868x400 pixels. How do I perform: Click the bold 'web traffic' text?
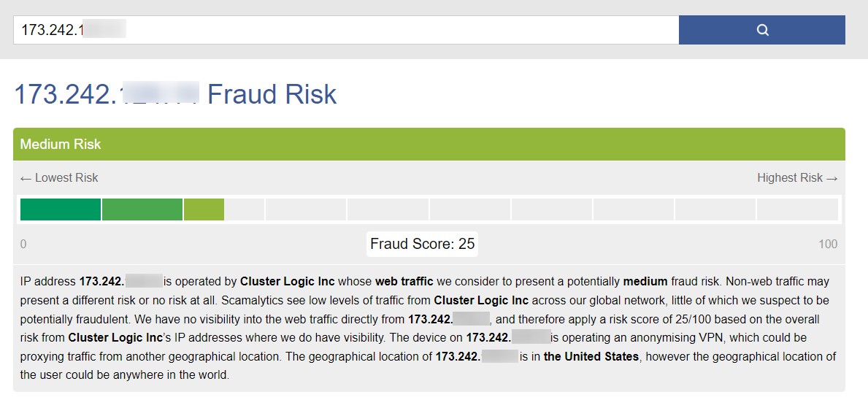click(404, 281)
